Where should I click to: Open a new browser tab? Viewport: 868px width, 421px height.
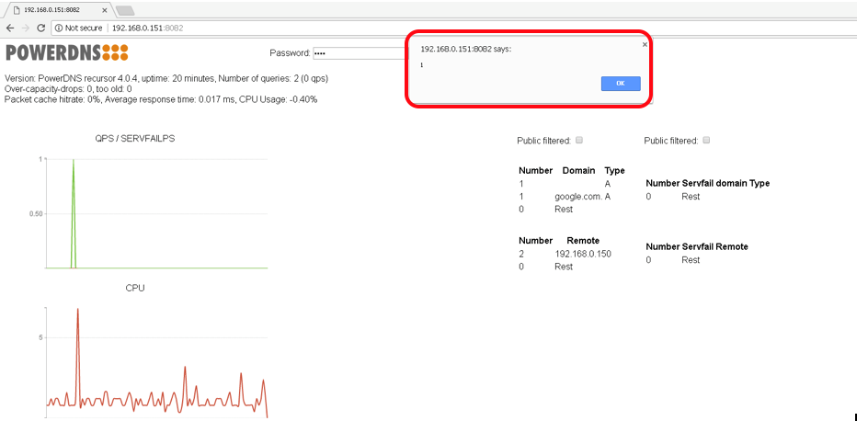click(x=125, y=10)
